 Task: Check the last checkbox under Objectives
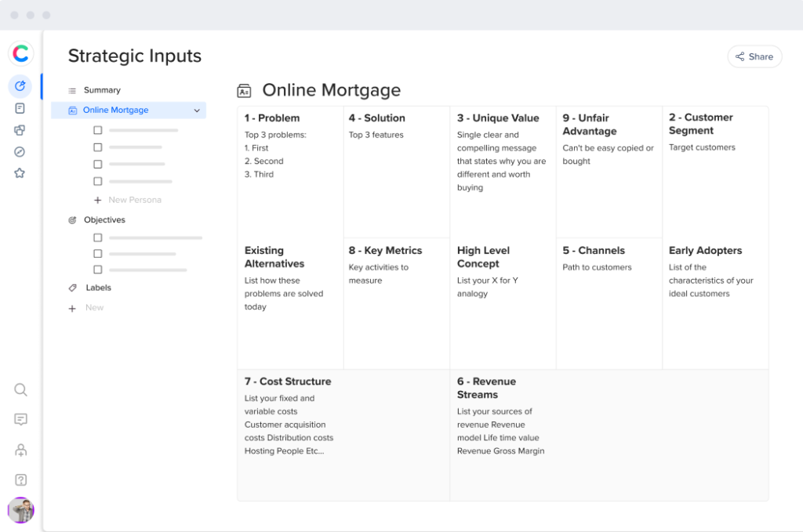click(97, 270)
